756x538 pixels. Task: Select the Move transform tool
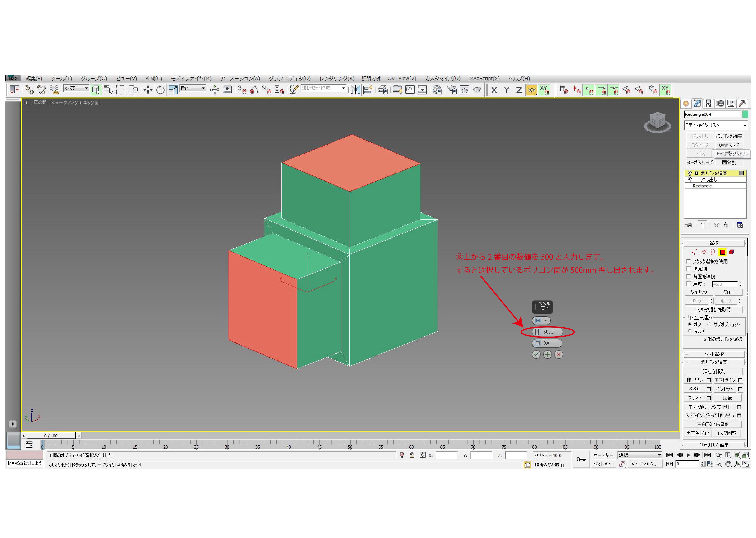pyautogui.click(x=148, y=90)
